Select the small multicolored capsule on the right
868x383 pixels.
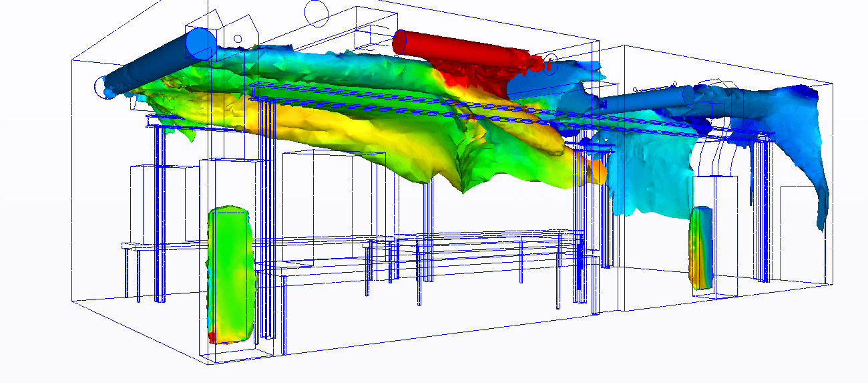(x=701, y=247)
